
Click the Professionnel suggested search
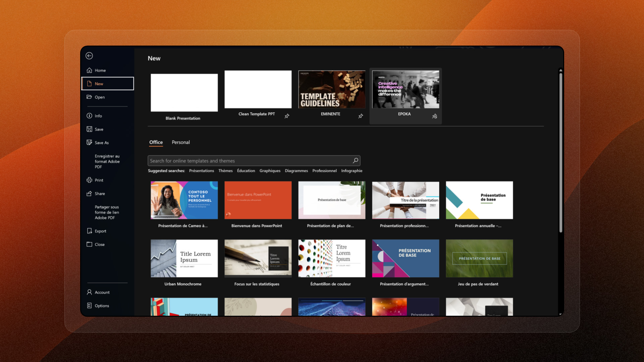pyautogui.click(x=324, y=171)
